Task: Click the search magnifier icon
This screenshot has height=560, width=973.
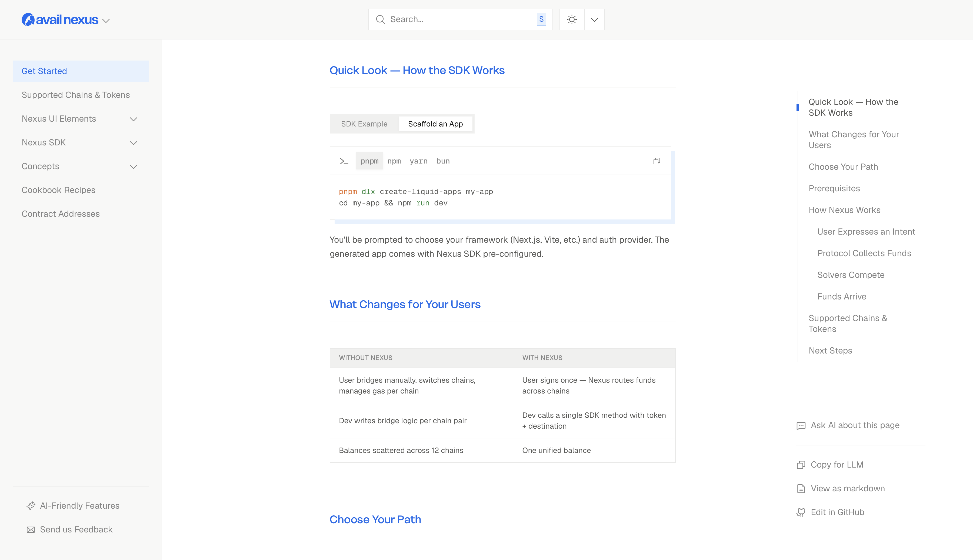Action: (380, 19)
